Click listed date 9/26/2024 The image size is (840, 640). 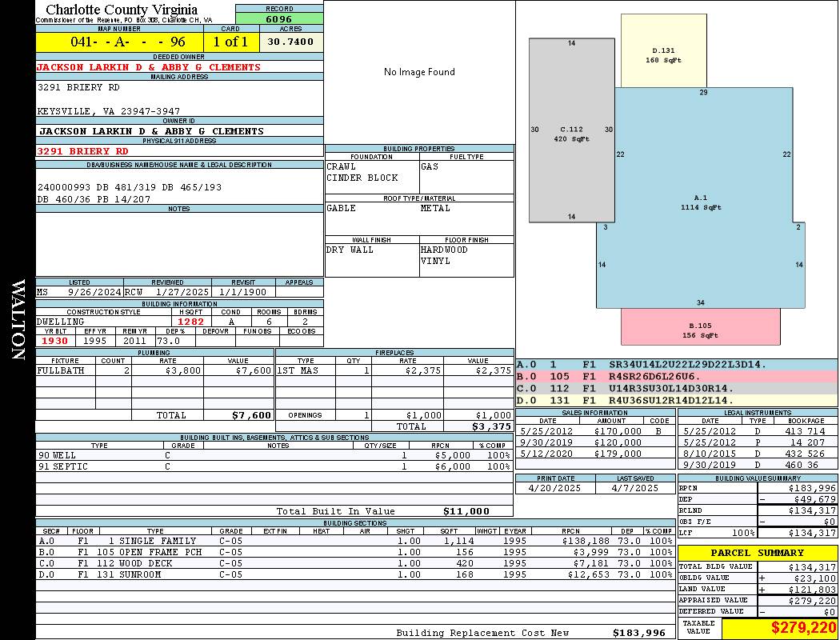pos(95,293)
